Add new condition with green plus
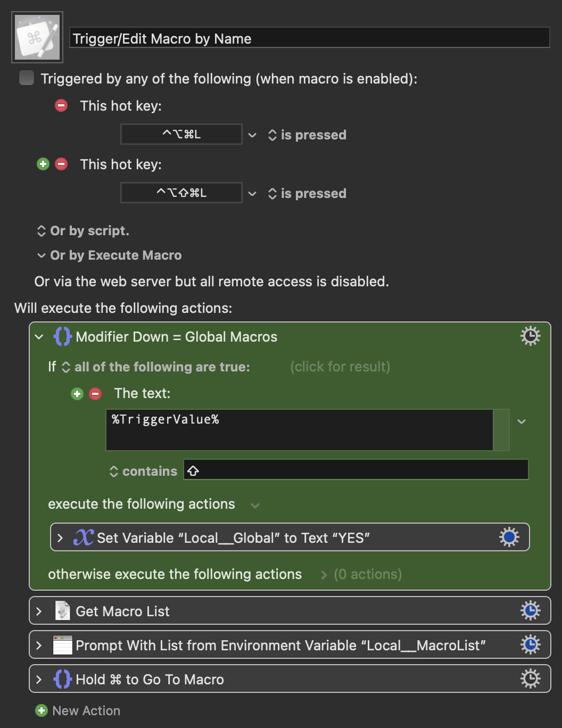 point(77,394)
